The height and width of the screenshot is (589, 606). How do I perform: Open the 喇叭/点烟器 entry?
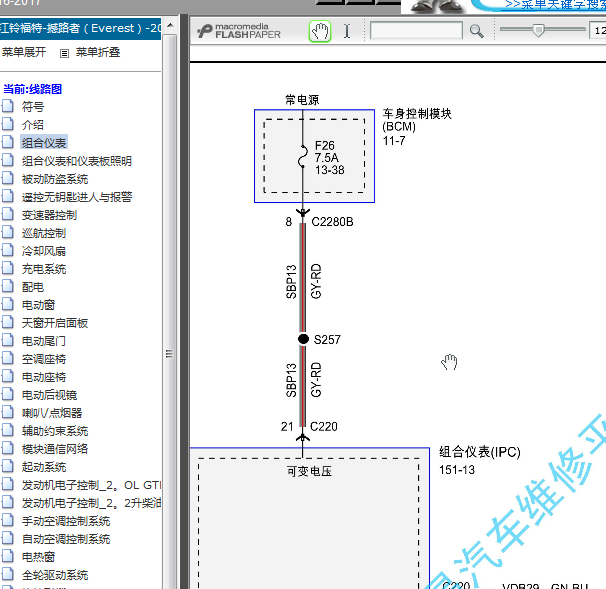[52, 413]
